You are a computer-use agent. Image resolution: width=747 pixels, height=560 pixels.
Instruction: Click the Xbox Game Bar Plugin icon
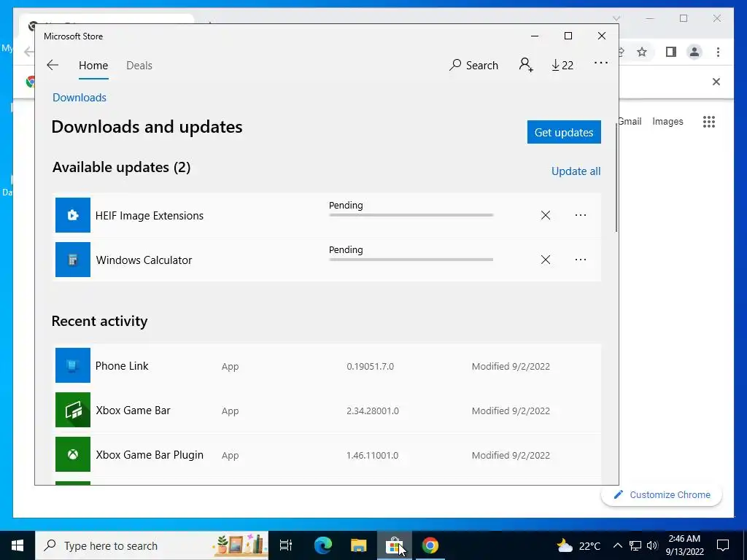[73, 454]
